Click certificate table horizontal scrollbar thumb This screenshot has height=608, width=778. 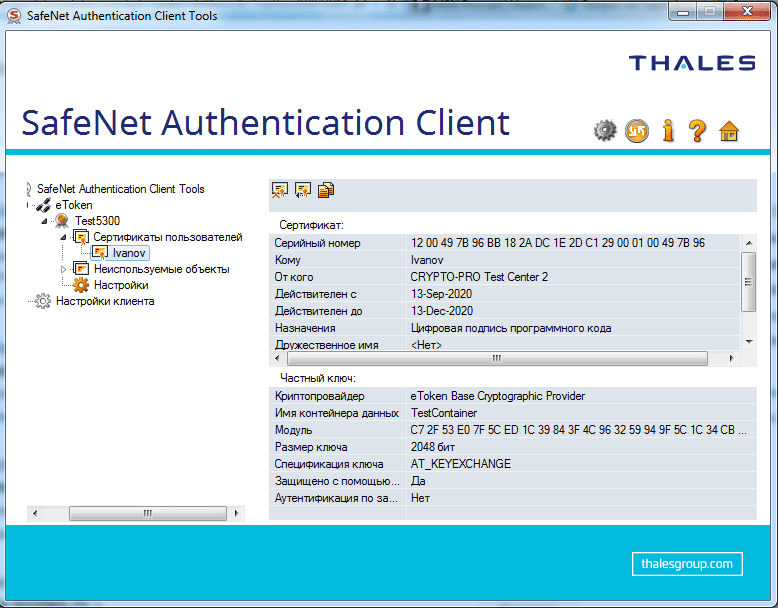tap(497, 358)
